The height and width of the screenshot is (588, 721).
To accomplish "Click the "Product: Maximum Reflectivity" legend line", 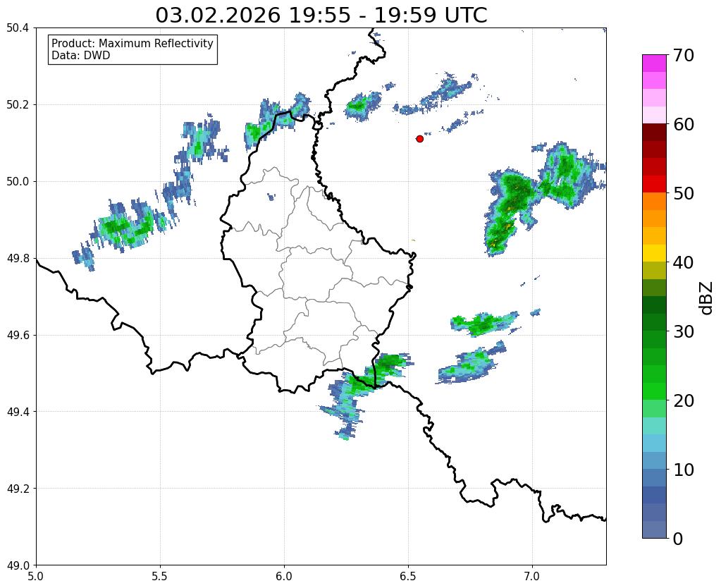I will click(133, 43).
